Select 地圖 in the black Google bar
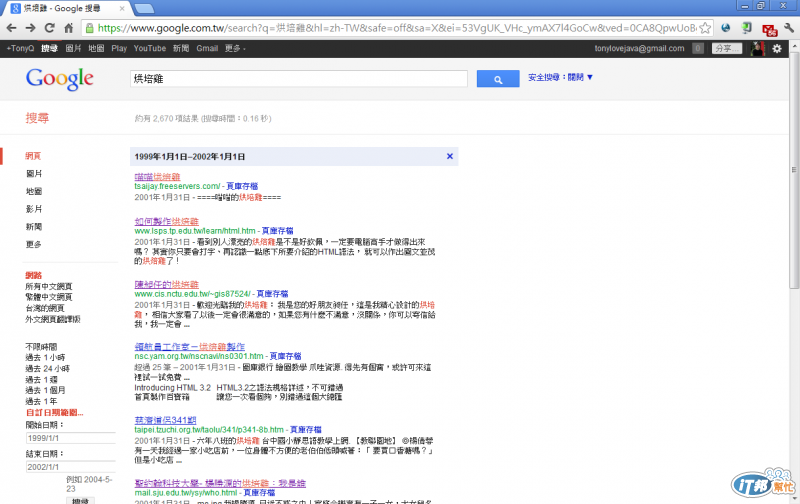This screenshot has width=800, height=504. [x=96, y=48]
